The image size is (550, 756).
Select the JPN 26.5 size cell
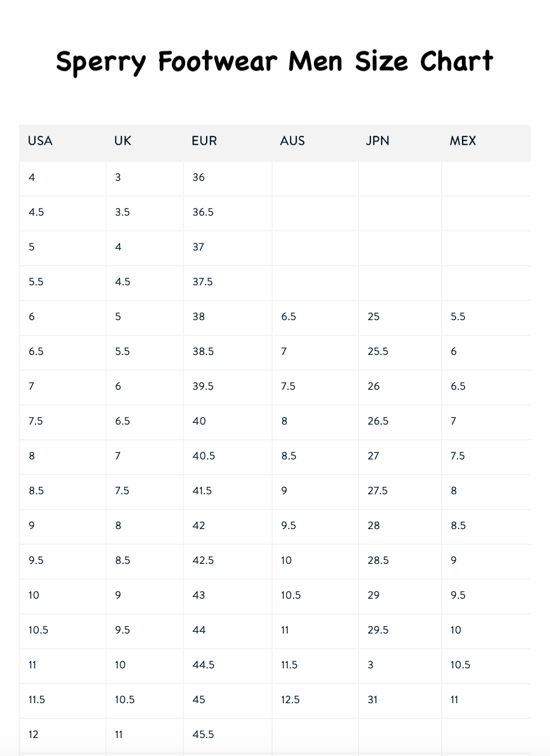click(378, 421)
